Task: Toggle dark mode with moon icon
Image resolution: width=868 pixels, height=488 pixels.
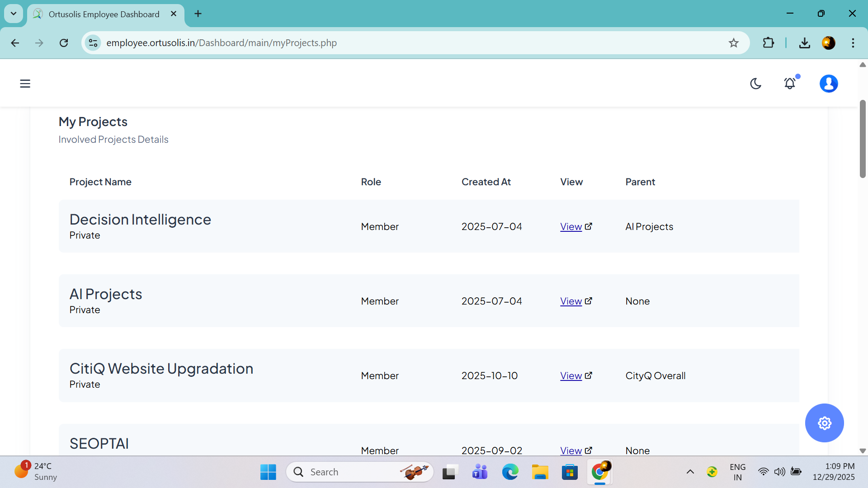Action: 755,84
